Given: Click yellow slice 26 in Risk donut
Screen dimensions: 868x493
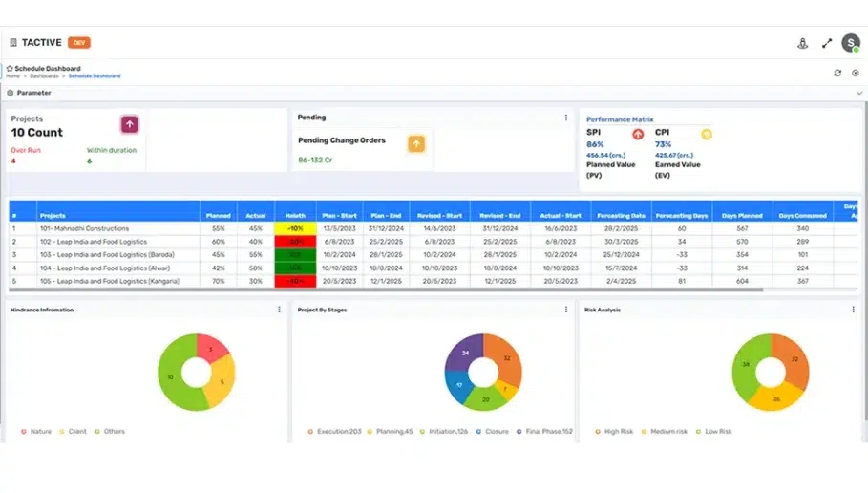Looking at the screenshot, I should pyautogui.click(x=776, y=398).
